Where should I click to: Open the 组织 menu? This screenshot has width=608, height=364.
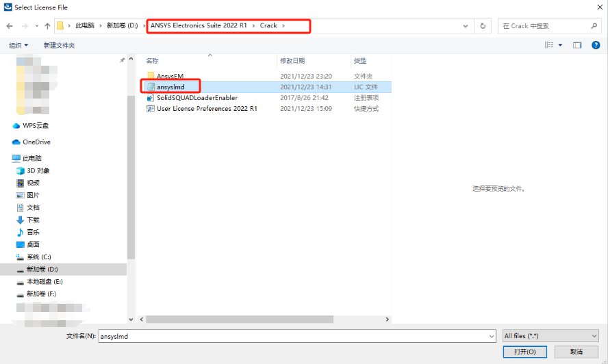coord(18,45)
